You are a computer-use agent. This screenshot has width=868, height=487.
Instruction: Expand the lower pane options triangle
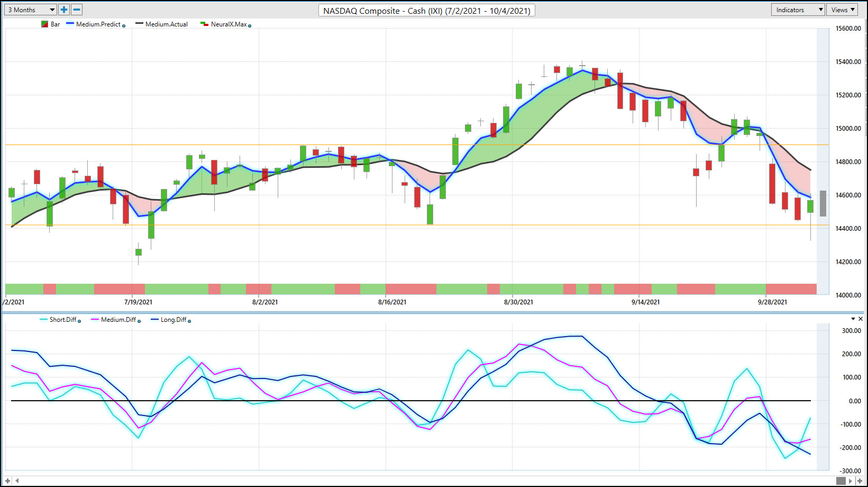point(853,319)
